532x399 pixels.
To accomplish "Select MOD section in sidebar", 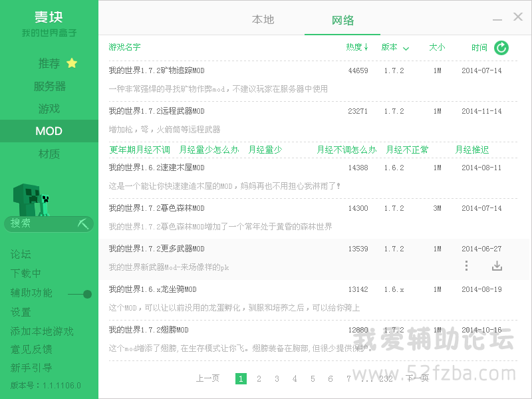I will (49, 131).
